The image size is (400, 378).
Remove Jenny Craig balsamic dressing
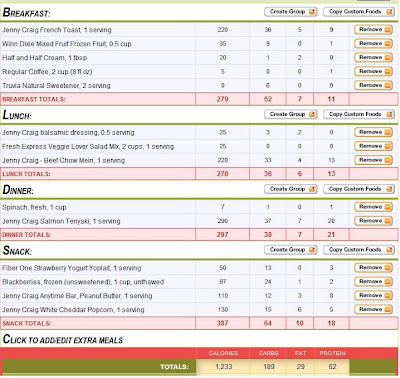(x=373, y=132)
